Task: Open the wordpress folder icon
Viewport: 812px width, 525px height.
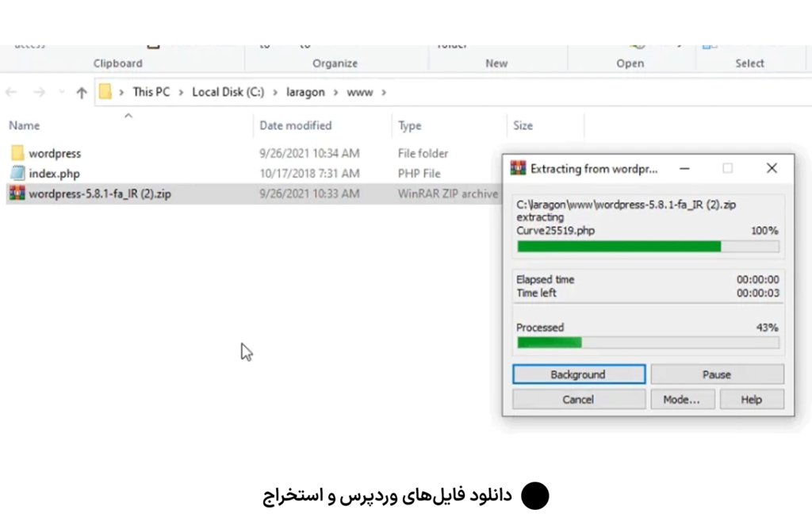Action: pos(17,153)
